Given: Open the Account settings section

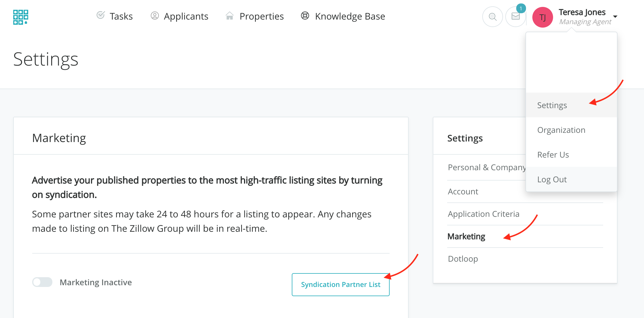Looking at the screenshot, I should pos(463,191).
